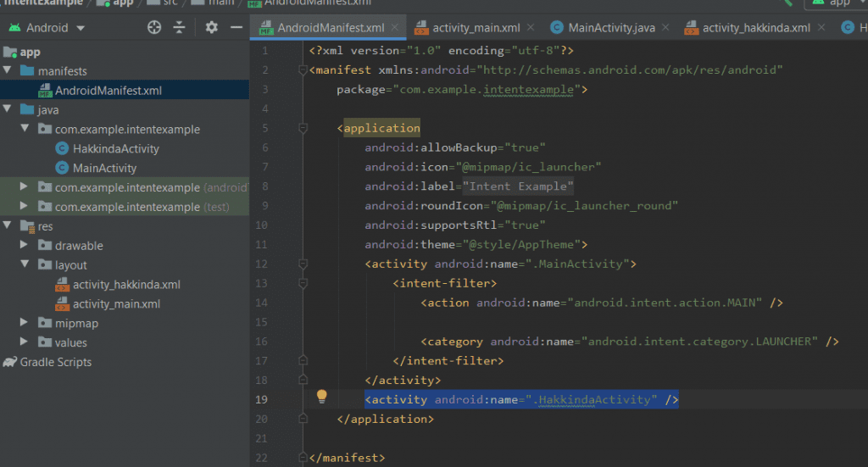Select activity_hakkinda.xml in layout folder

pos(126,285)
